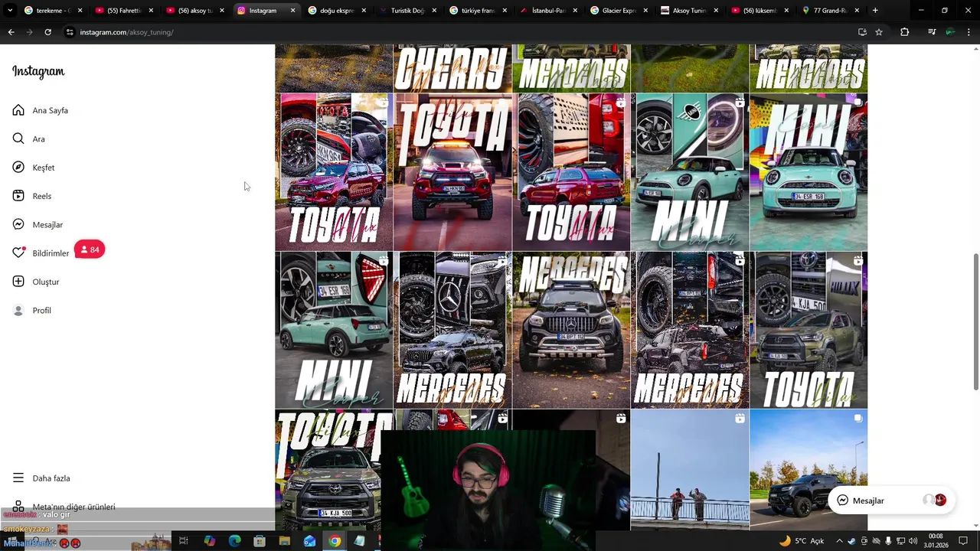
Task: Open browser extensions puzzle icon
Action: pos(905,32)
